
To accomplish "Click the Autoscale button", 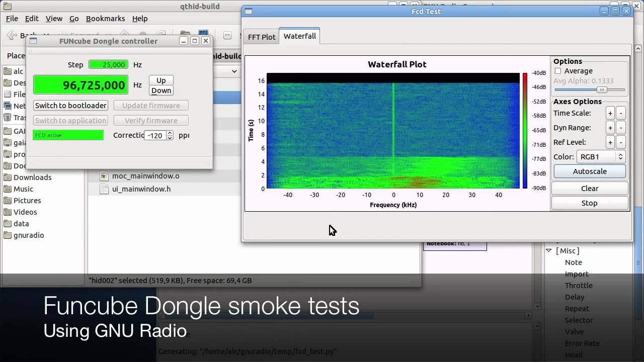I will click(590, 171).
